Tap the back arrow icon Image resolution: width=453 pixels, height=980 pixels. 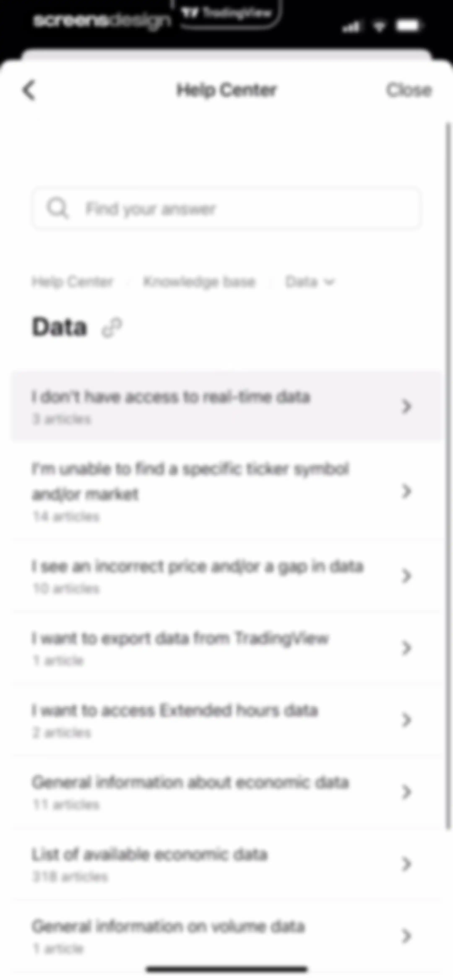click(x=29, y=91)
